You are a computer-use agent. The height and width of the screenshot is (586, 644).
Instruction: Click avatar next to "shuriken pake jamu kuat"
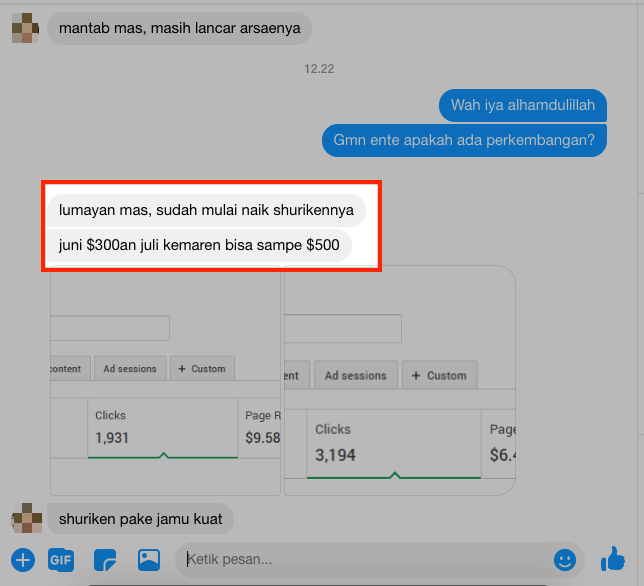tap(25, 519)
